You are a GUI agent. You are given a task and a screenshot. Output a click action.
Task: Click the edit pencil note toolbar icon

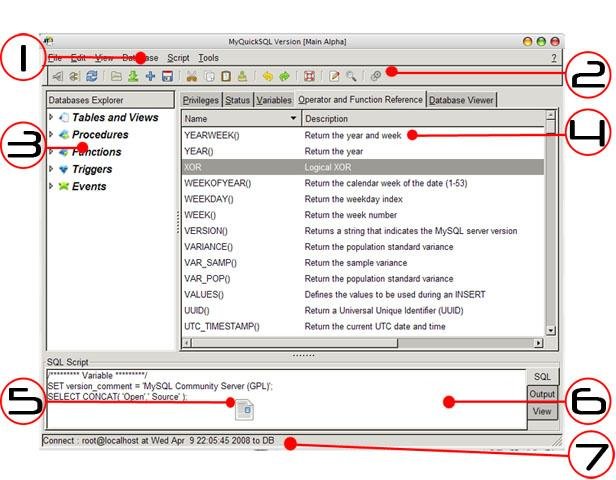(x=334, y=76)
